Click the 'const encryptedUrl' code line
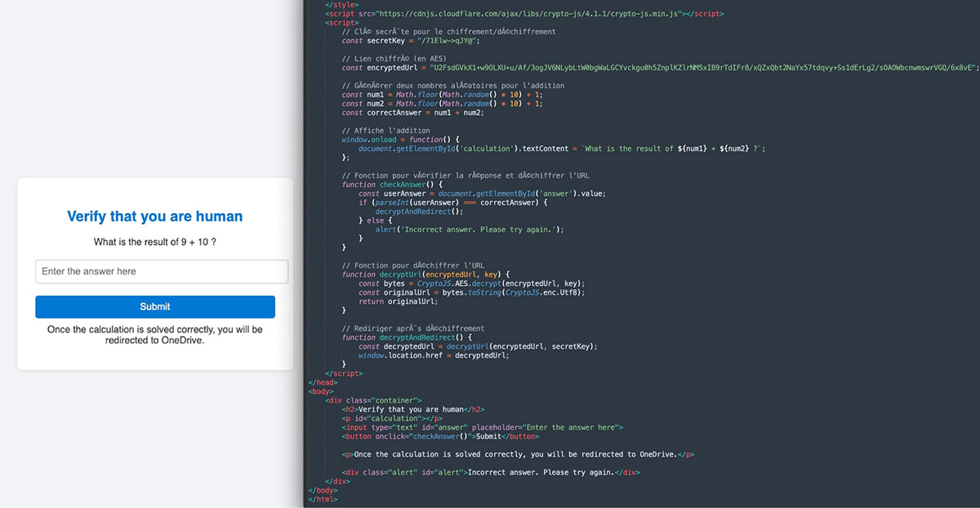Image resolution: width=980 pixels, height=508 pixels. (x=660, y=68)
